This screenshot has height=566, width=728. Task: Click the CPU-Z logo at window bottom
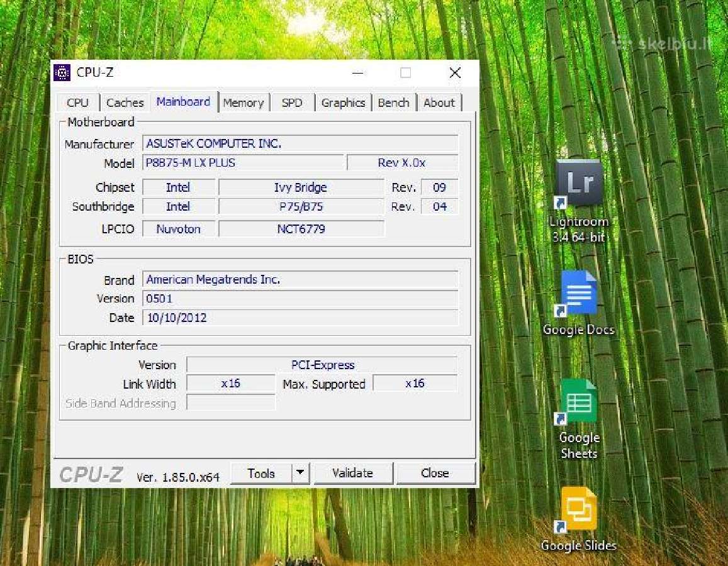click(91, 475)
